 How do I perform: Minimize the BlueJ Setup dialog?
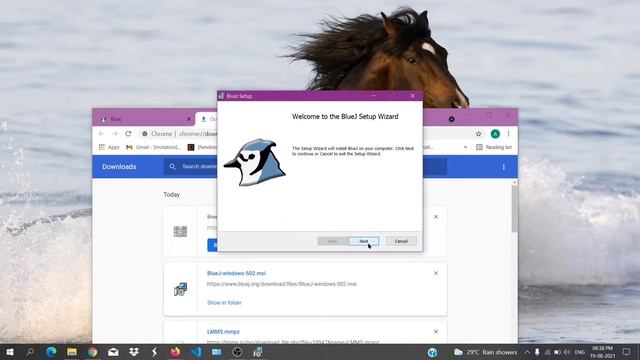pyautogui.click(x=373, y=96)
